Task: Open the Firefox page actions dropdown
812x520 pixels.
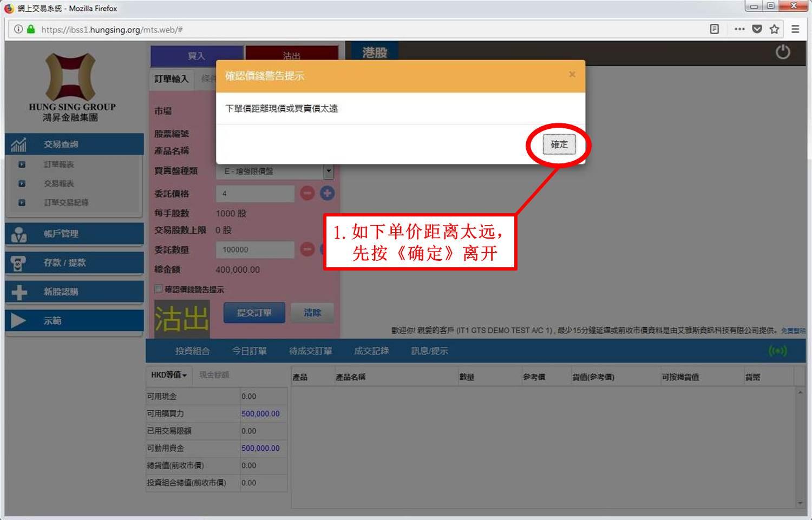Action: [739, 29]
